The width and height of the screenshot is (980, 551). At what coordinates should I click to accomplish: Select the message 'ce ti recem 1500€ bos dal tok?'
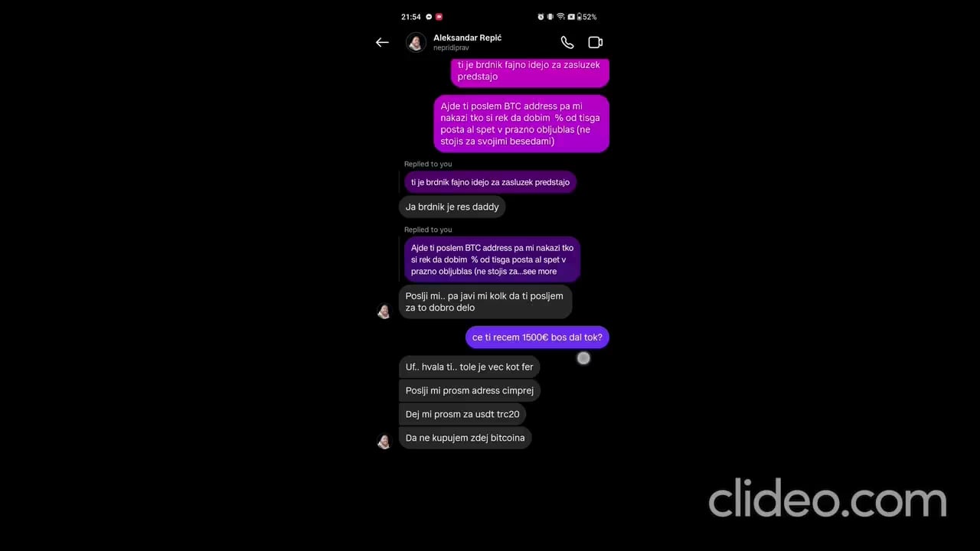coord(537,337)
